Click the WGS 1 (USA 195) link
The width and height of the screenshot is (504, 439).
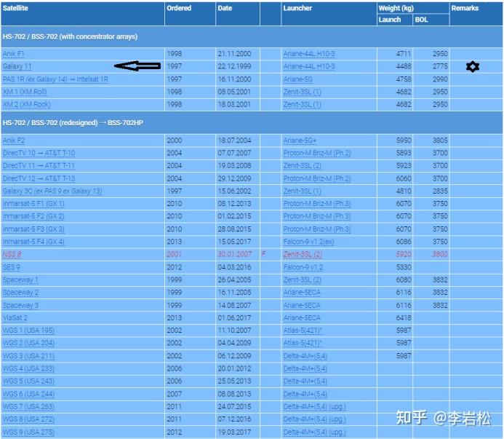pos(28,331)
